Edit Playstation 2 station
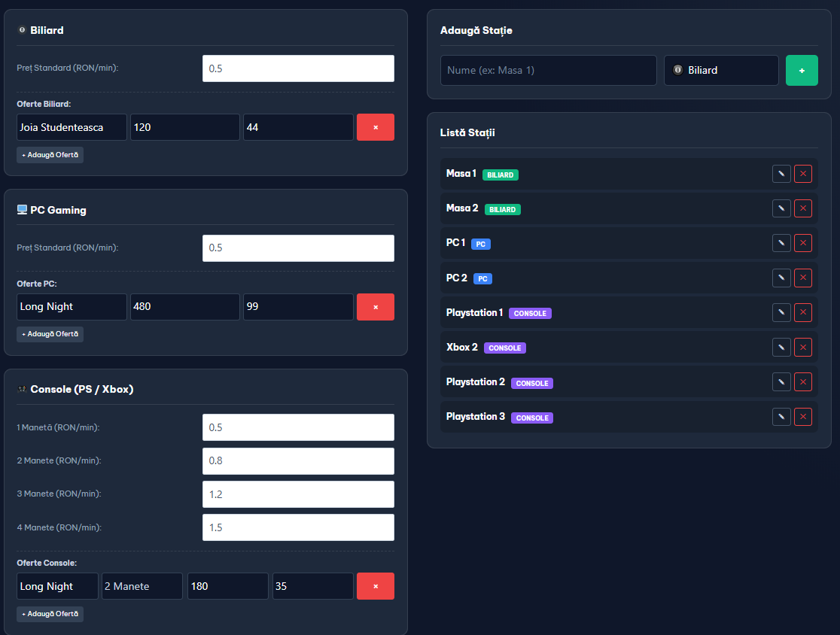 pyautogui.click(x=781, y=381)
